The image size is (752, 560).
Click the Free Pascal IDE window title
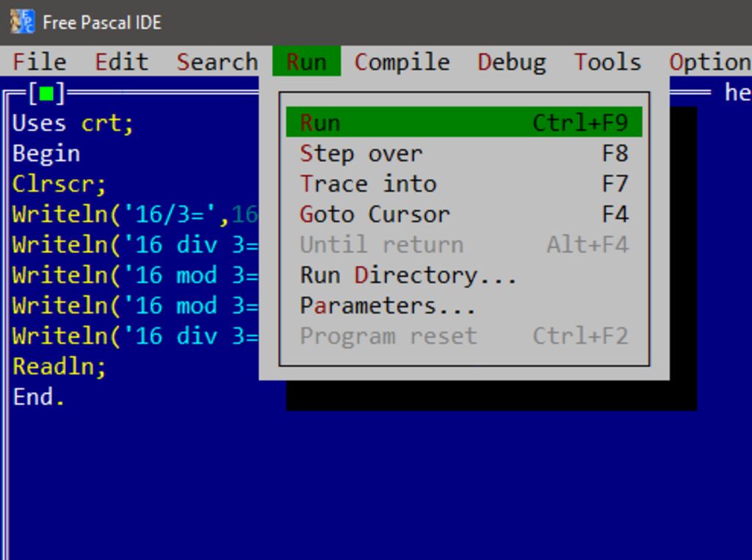(102, 23)
